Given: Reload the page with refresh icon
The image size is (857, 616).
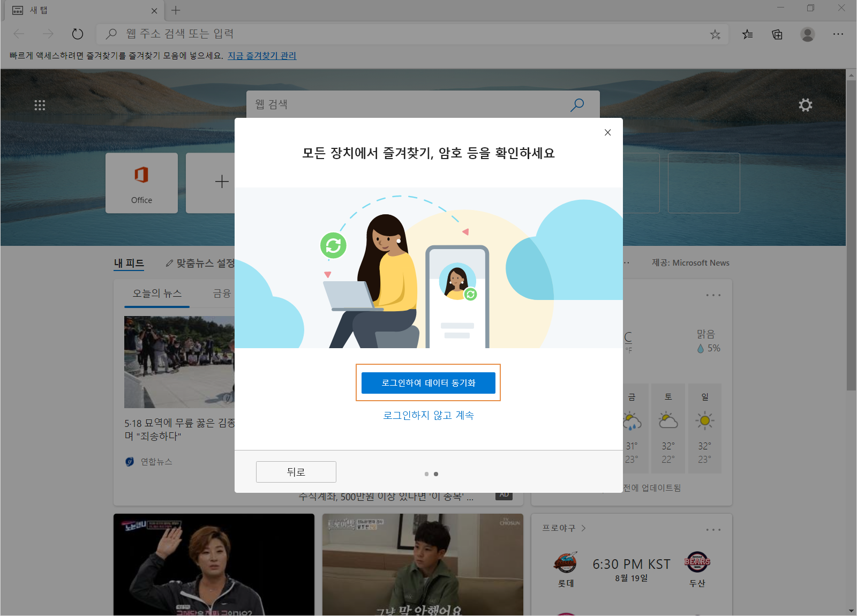Looking at the screenshot, I should point(78,34).
